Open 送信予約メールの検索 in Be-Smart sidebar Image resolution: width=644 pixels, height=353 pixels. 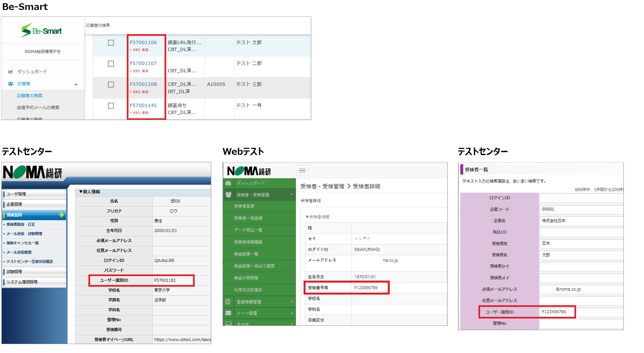(38, 107)
